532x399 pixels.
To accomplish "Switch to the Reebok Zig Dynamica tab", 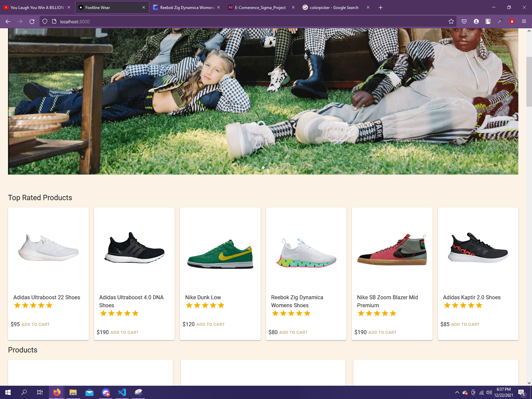I will [185, 7].
